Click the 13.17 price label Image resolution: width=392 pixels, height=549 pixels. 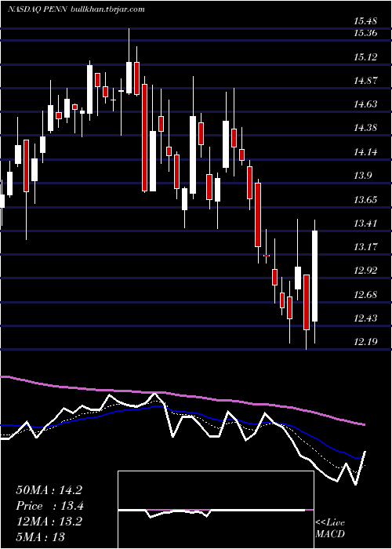[365, 247]
